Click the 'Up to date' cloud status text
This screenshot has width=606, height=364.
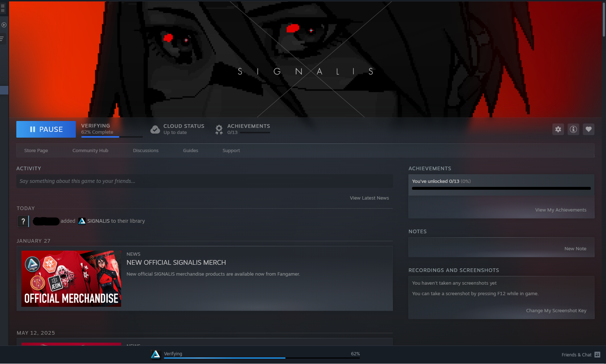[x=175, y=133]
